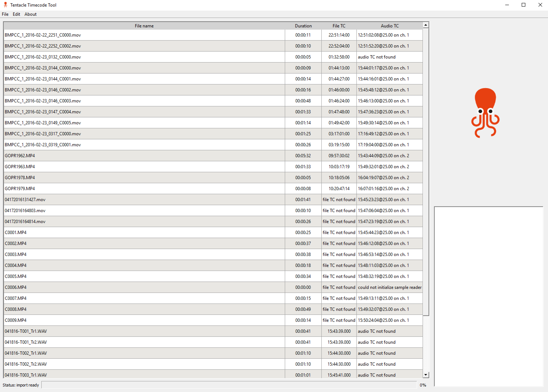Image resolution: width=548 pixels, height=392 pixels.
Task: Click the empty preview panel at right
Action: click(x=488, y=296)
